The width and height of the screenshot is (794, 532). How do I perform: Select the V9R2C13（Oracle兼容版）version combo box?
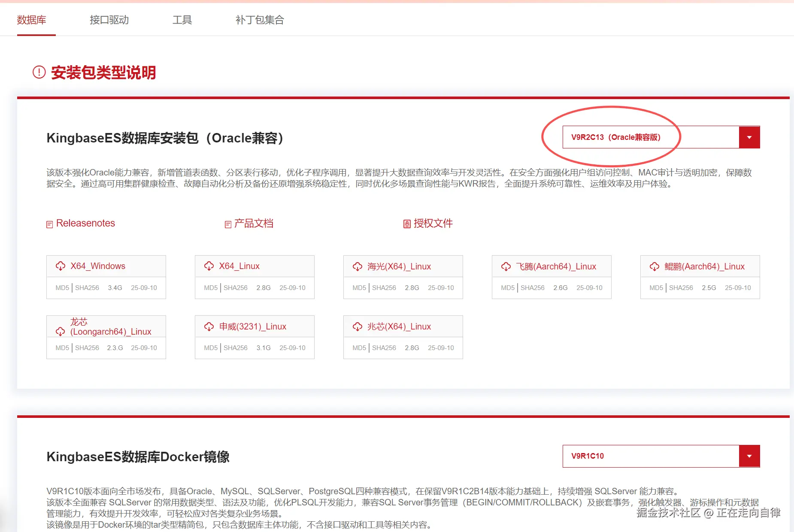tap(661, 137)
